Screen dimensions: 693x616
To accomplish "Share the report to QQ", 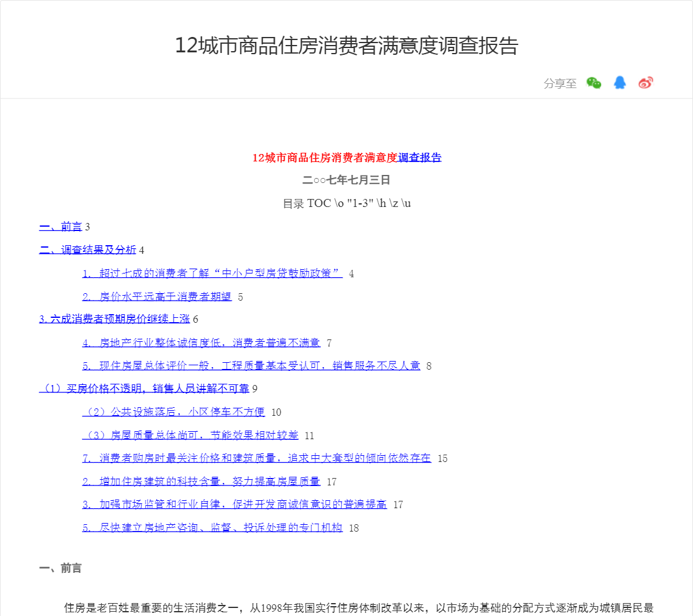I will (620, 83).
